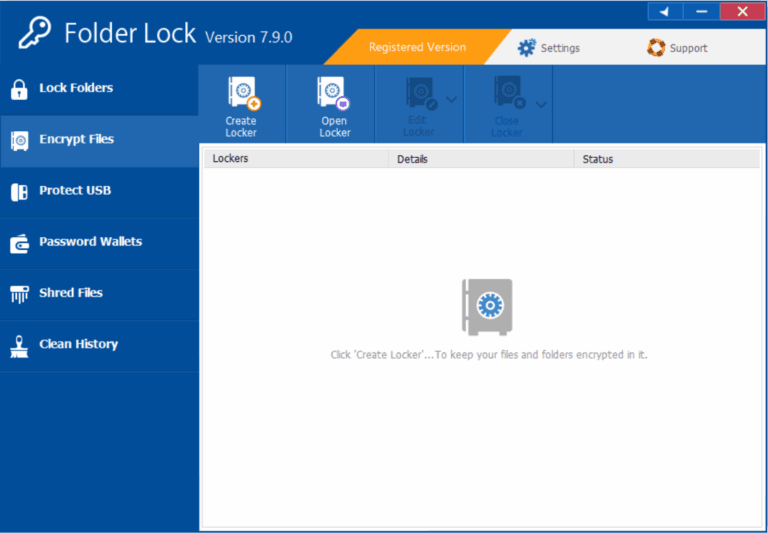Click the grey safe icon in empty list
The width and height of the screenshot is (768, 533).
pos(487,307)
